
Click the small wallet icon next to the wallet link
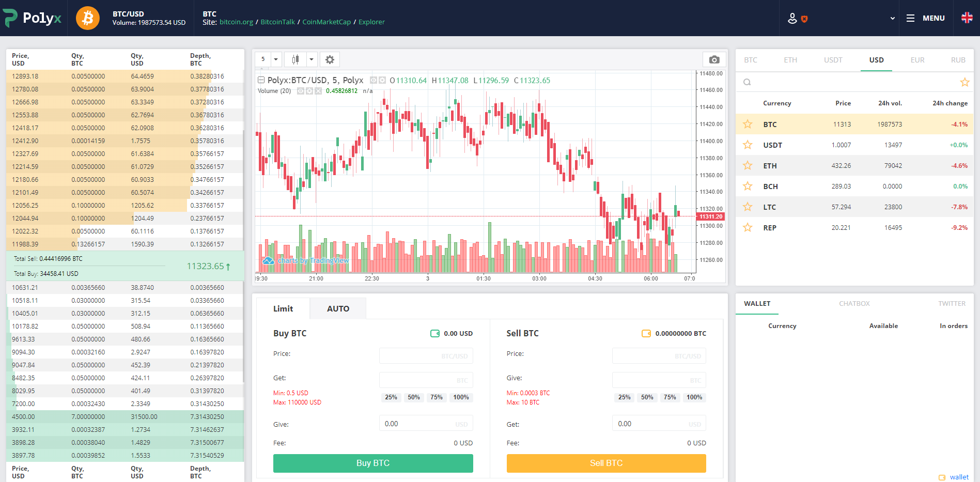942,477
